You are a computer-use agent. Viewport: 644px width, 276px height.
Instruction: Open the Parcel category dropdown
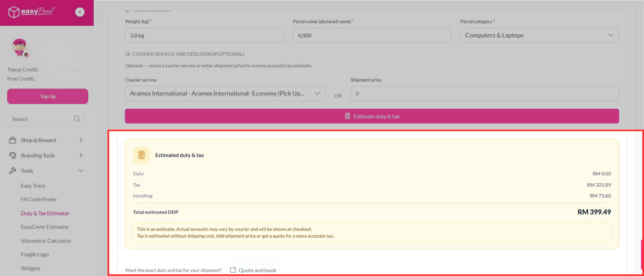pos(539,35)
